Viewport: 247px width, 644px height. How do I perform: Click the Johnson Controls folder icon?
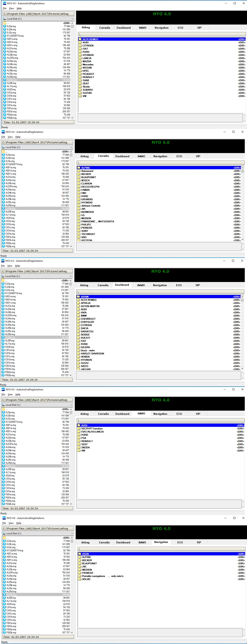point(79,206)
